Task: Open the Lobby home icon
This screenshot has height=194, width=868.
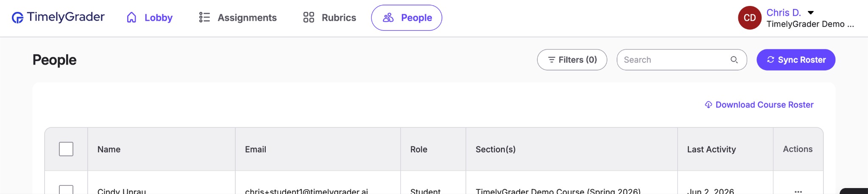Action: [x=132, y=17]
